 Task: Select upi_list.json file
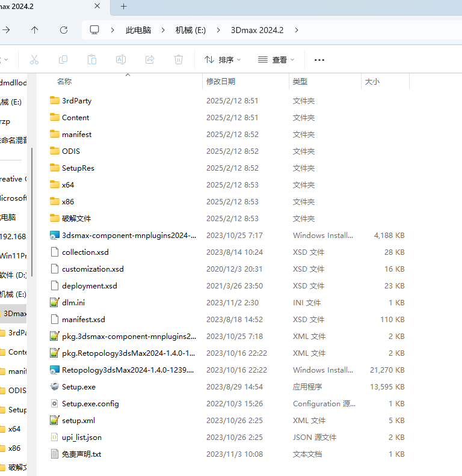click(76, 438)
